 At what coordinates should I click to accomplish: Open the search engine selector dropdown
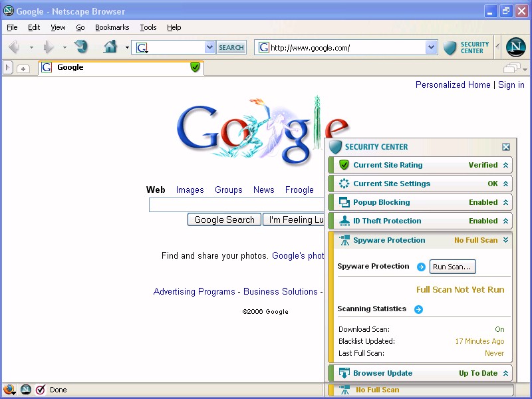(x=210, y=47)
